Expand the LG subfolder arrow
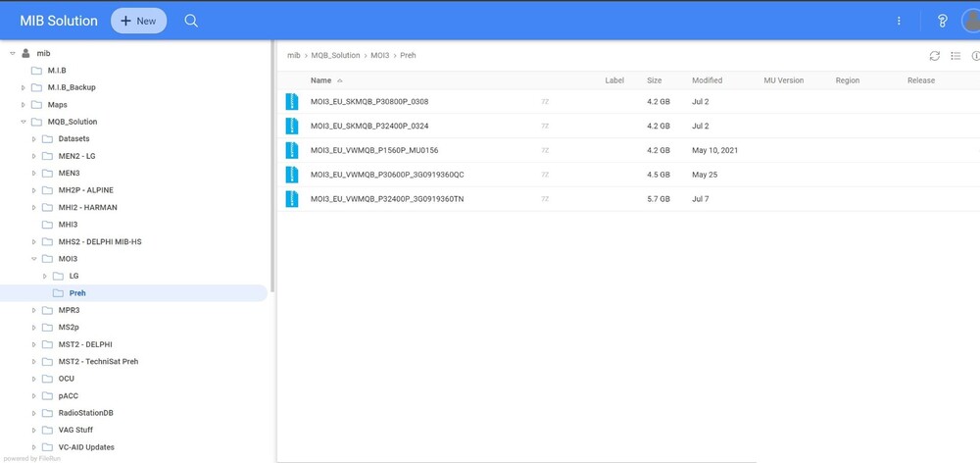Viewport: 980px width, 463px height. click(x=45, y=276)
